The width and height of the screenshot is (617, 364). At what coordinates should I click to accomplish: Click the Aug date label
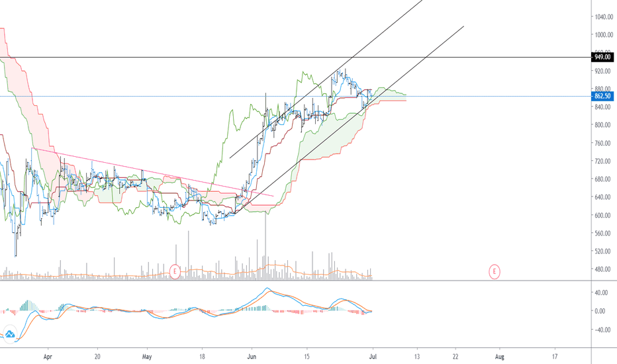[499, 357]
